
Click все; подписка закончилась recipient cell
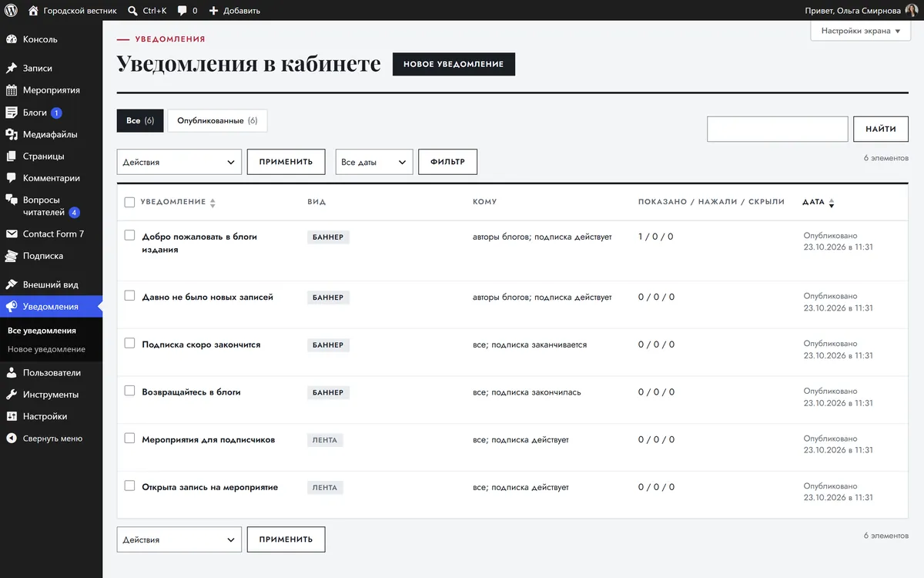527,392
